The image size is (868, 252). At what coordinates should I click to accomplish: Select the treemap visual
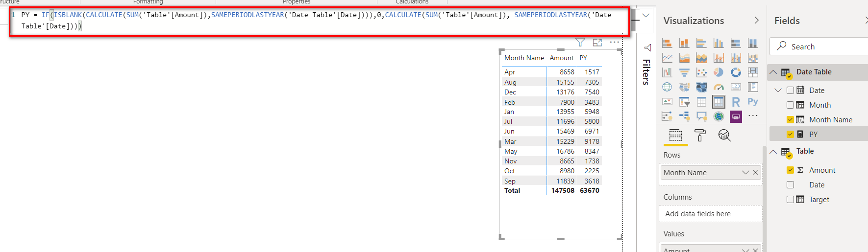pos(753,72)
